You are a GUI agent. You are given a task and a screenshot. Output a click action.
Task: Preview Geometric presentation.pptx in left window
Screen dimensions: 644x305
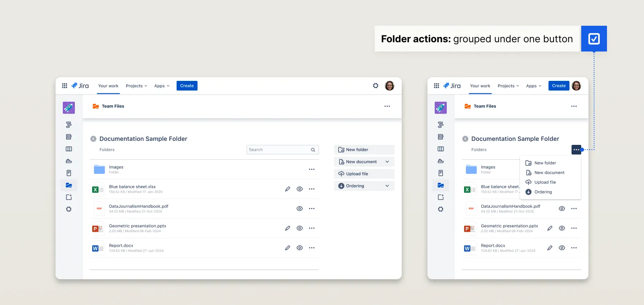(x=299, y=228)
